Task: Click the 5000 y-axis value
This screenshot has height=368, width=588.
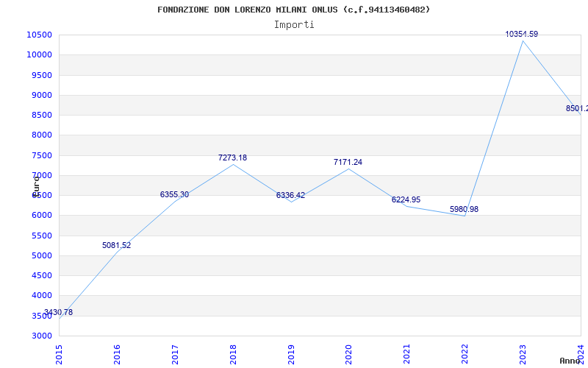Action: pos(41,255)
